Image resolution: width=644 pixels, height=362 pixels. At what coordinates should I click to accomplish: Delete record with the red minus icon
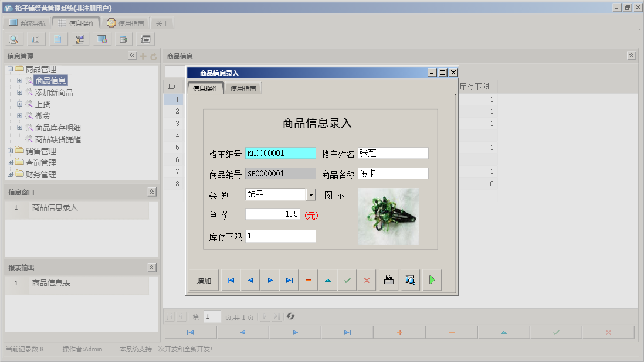[308, 279]
